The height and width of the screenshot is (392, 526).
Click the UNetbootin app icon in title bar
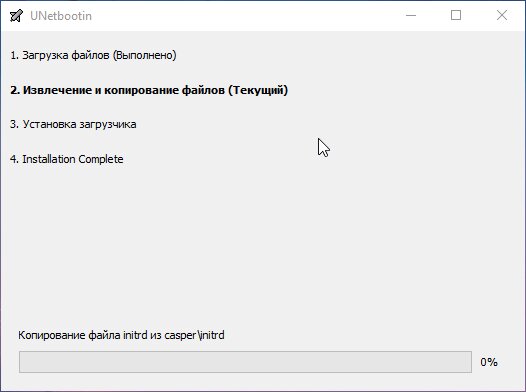pyautogui.click(x=16, y=16)
